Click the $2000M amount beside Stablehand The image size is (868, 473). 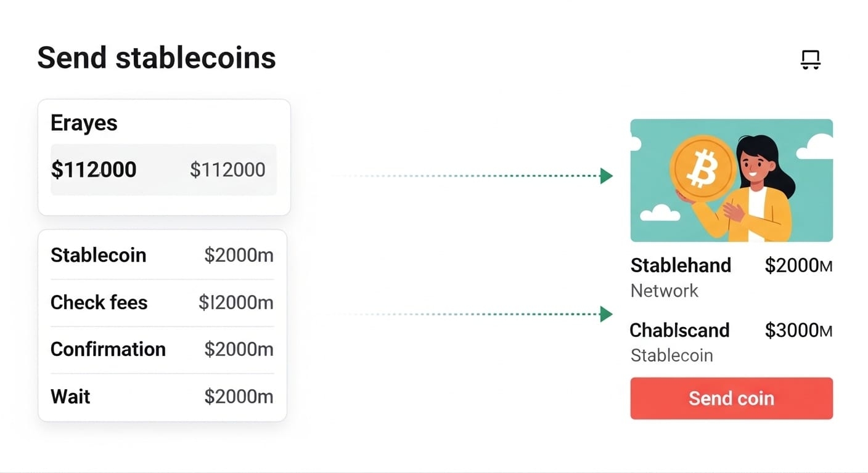coord(798,265)
